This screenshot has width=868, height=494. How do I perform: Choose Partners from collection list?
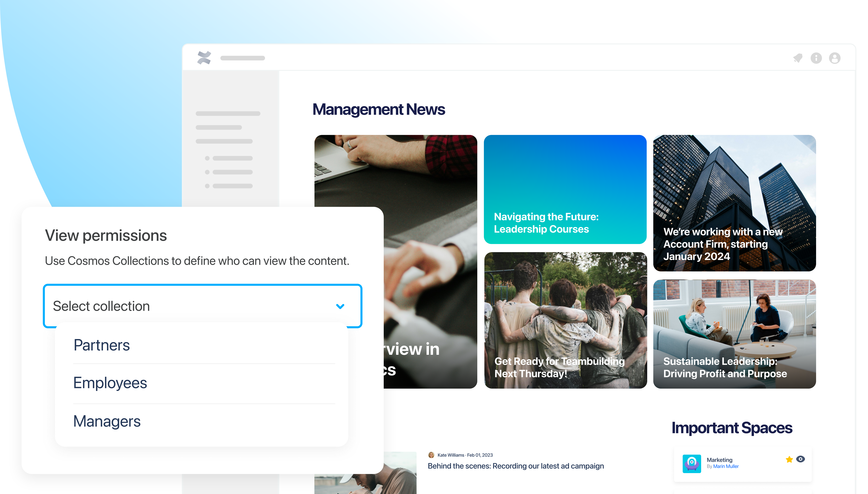tap(102, 345)
